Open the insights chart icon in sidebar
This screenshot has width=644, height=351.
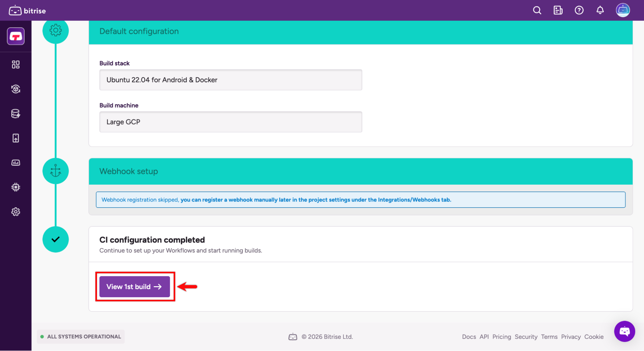pos(16,163)
